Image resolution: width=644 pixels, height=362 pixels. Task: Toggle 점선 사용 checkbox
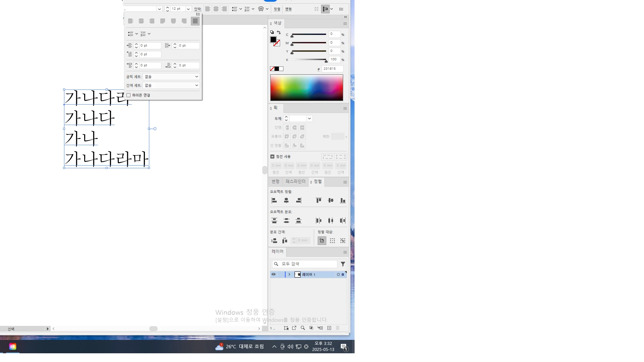[x=272, y=157]
